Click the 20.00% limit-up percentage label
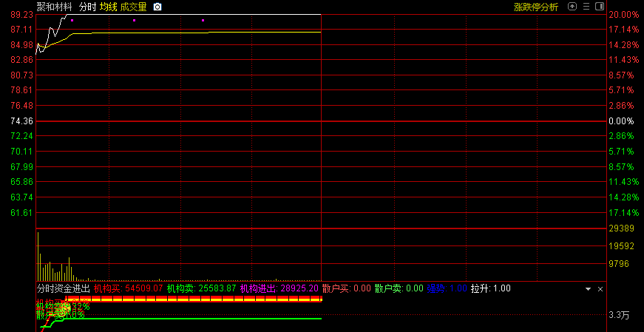The image size is (644, 332). tap(623, 15)
